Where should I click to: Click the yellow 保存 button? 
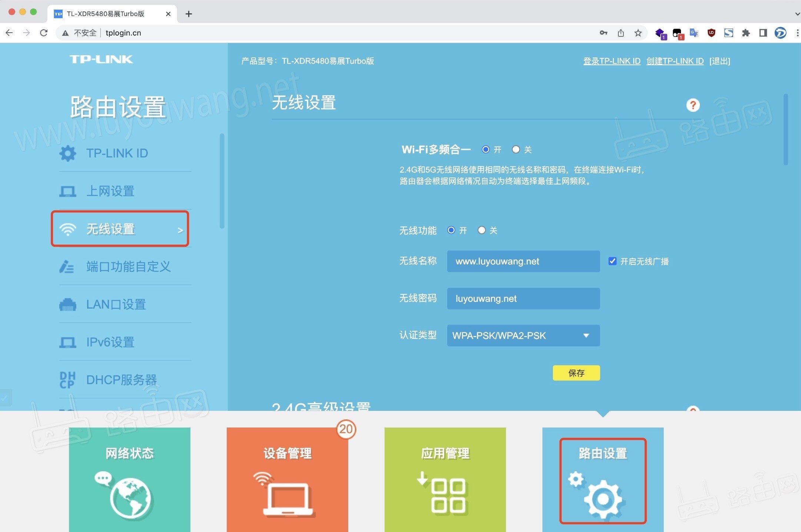point(576,373)
